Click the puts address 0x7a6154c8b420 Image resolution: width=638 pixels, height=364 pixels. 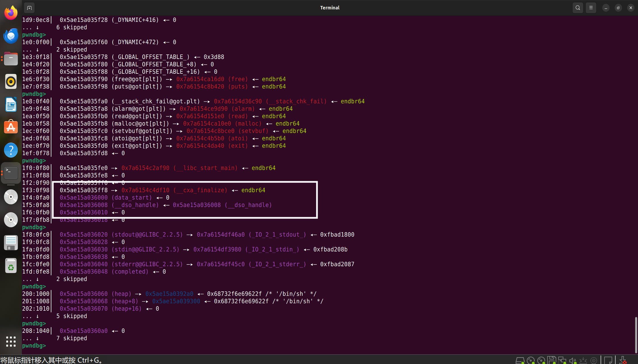point(200,86)
